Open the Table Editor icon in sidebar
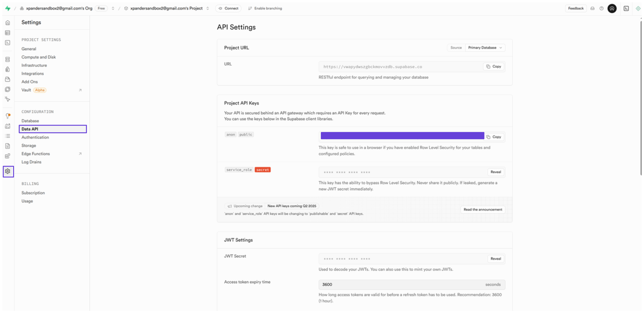644x313 pixels. point(8,33)
